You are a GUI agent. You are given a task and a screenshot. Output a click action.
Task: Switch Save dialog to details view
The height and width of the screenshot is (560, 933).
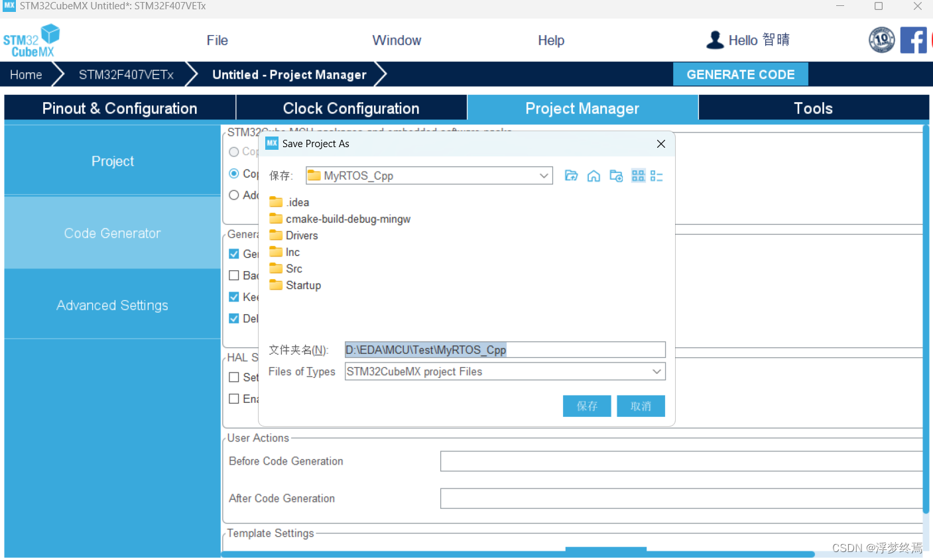(x=656, y=176)
